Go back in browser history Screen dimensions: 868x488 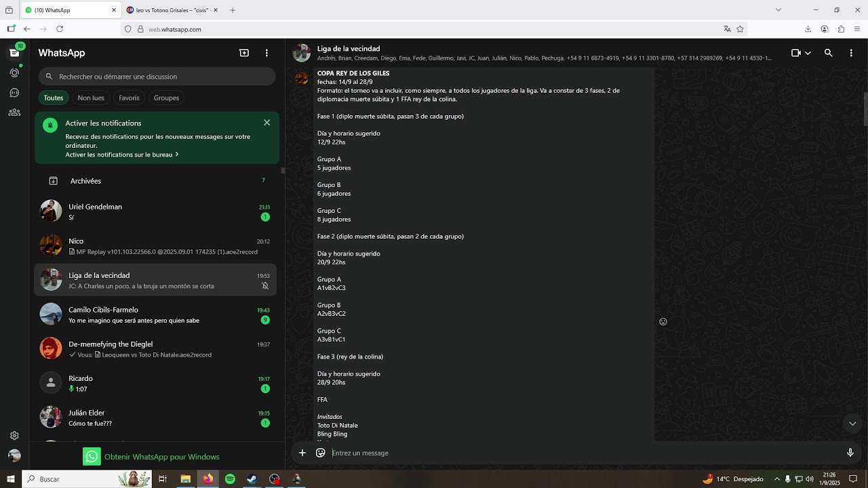(x=27, y=29)
